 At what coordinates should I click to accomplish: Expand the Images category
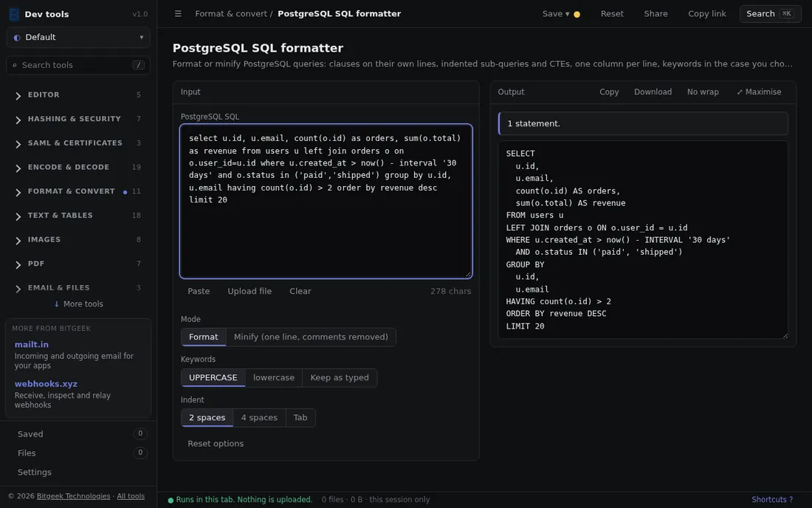point(78,239)
